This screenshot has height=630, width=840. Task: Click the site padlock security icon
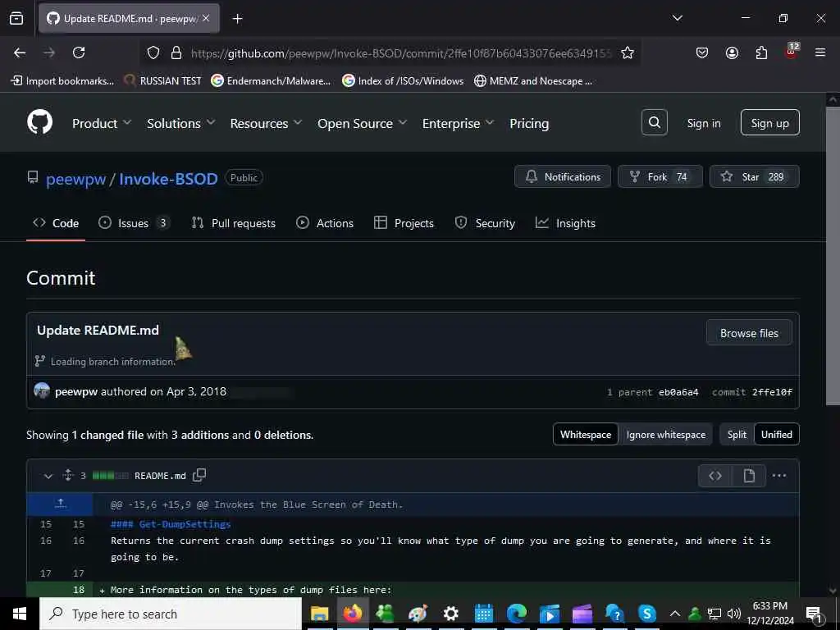click(x=176, y=52)
